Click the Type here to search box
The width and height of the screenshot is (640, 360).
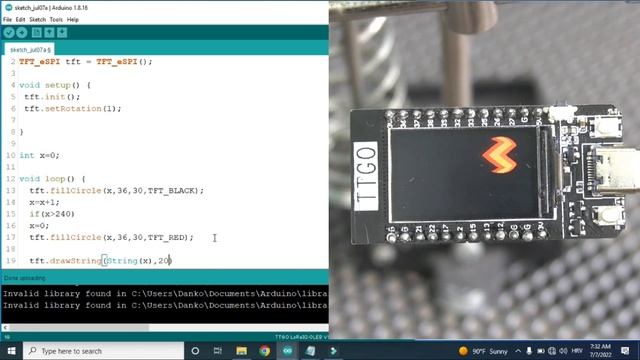click(104, 351)
